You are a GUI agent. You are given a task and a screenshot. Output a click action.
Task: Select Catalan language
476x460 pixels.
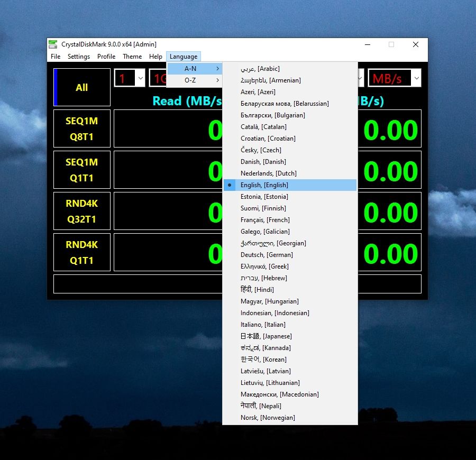[x=290, y=127]
